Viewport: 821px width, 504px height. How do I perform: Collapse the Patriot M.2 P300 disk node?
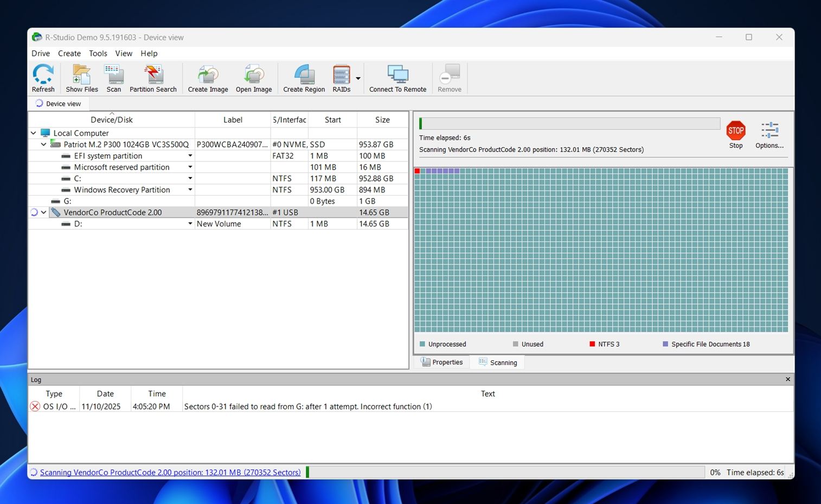[44, 145]
